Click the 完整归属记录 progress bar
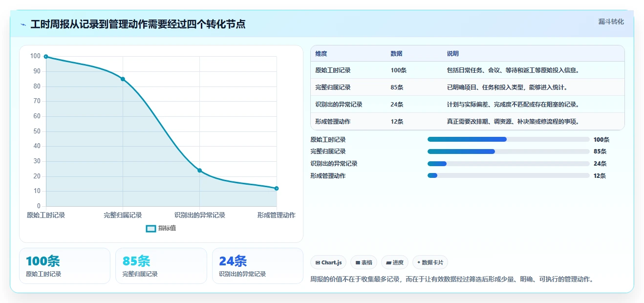The image size is (644, 303). [x=508, y=151]
